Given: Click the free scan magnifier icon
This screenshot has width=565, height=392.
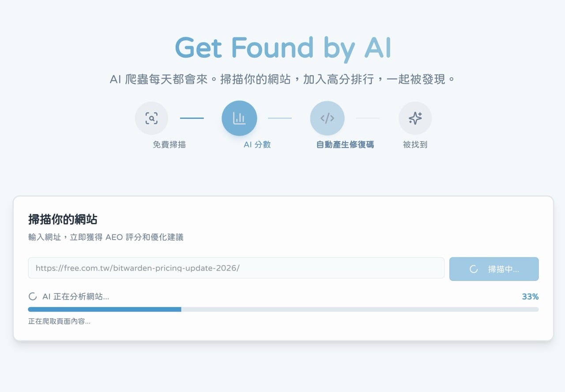Looking at the screenshot, I should pos(151,118).
